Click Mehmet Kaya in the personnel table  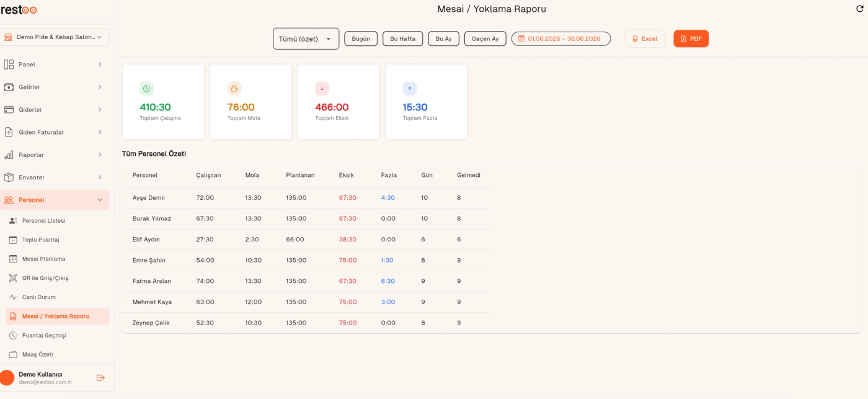[152, 302]
